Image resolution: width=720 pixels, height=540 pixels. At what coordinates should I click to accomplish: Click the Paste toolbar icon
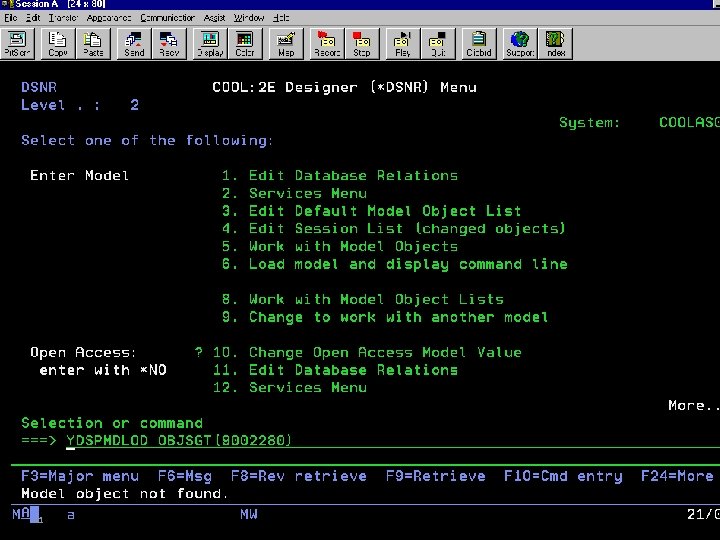93,44
